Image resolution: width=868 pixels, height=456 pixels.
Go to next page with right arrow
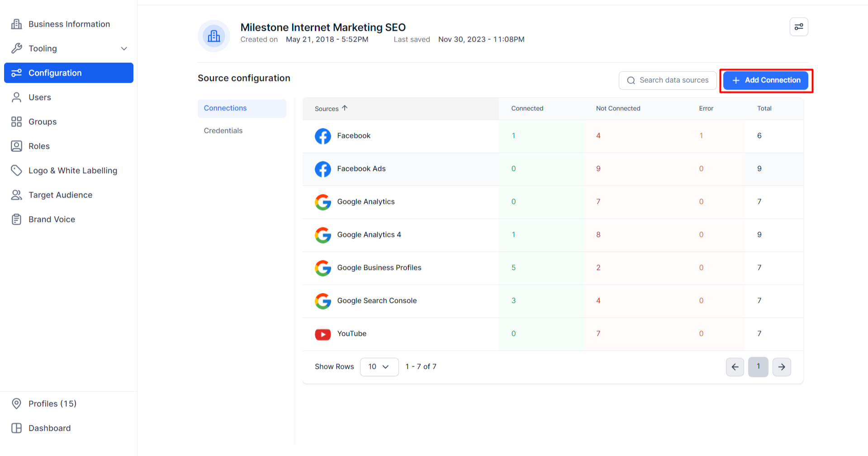[x=782, y=367]
